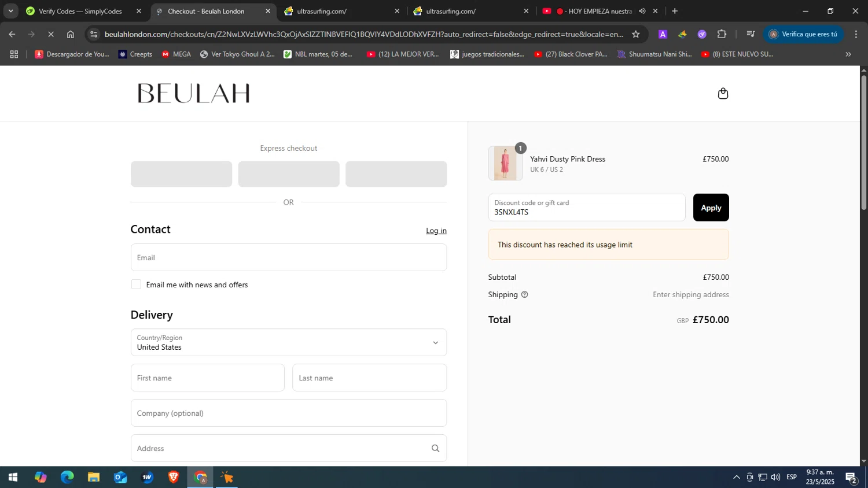Open the site information icon in address bar
This screenshot has height=488, width=868.
pyautogui.click(x=94, y=34)
